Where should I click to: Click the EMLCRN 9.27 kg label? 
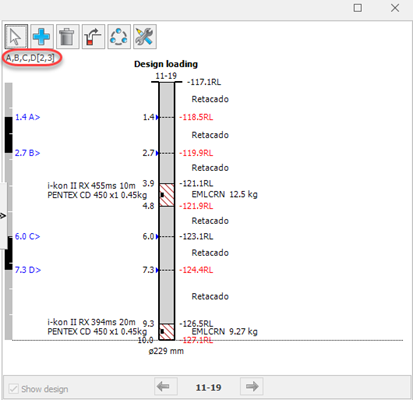coord(224,332)
